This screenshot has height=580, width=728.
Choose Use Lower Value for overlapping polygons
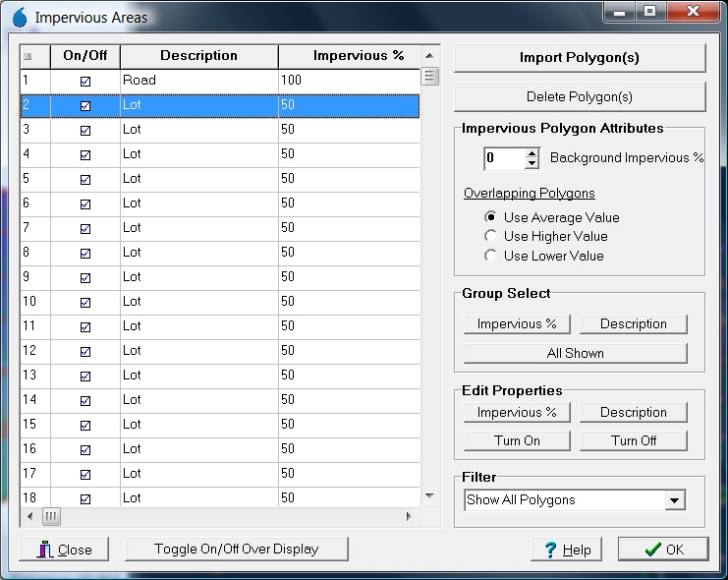coord(491,256)
